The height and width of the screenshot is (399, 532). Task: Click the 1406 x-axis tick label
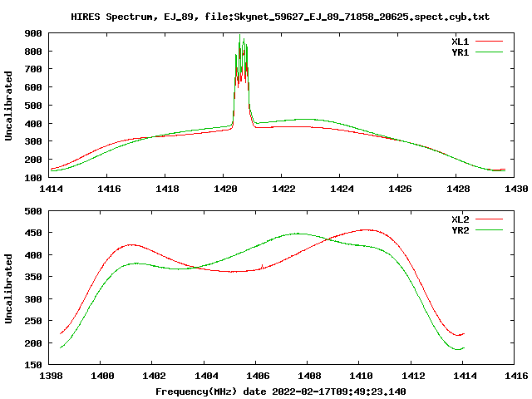point(258,376)
